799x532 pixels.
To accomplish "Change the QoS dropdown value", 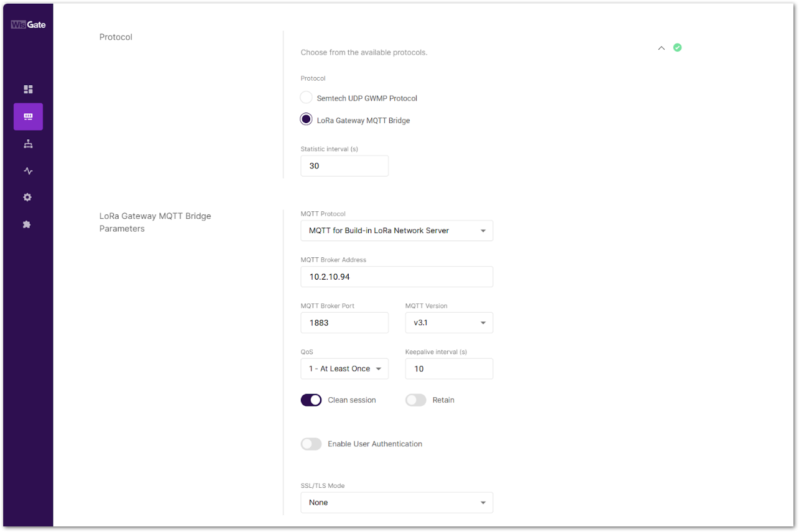I will point(344,369).
